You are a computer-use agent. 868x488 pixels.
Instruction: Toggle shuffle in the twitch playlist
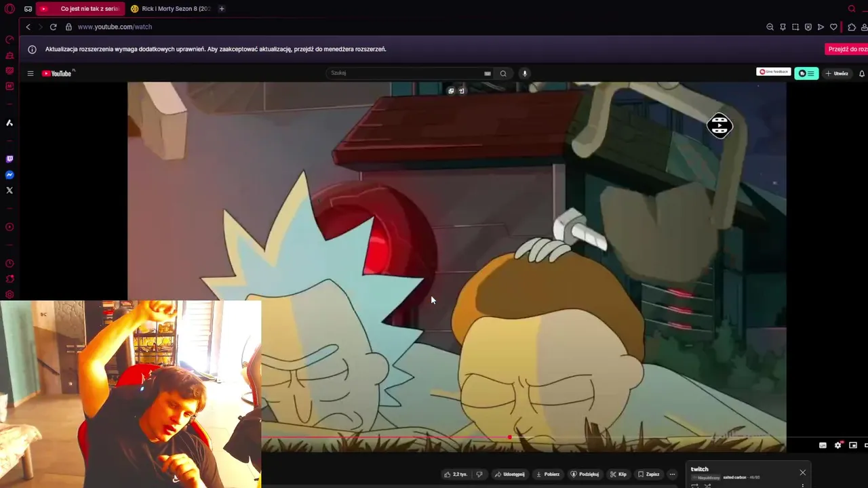tap(707, 485)
